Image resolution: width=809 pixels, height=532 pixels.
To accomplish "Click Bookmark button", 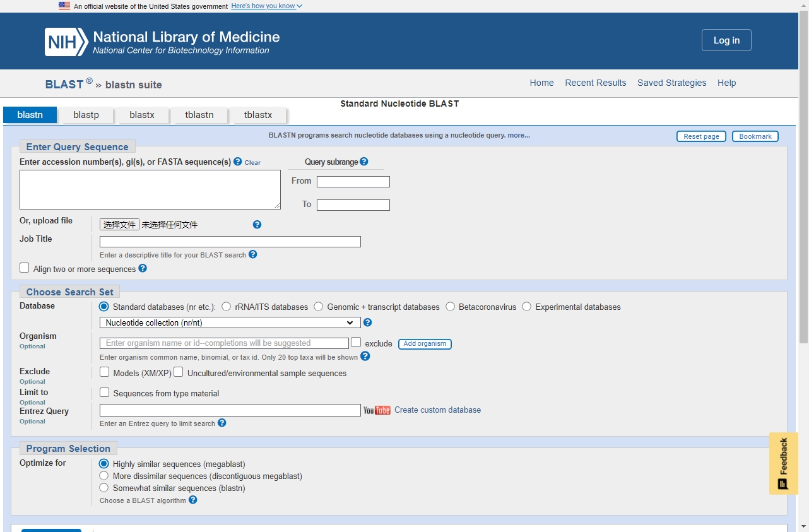I will click(x=755, y=136).
